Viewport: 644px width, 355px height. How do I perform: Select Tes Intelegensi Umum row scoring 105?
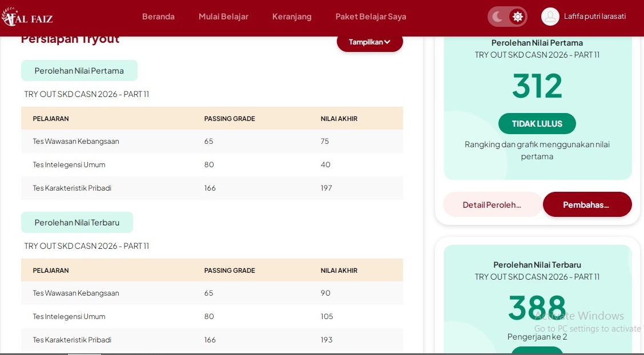212,316
